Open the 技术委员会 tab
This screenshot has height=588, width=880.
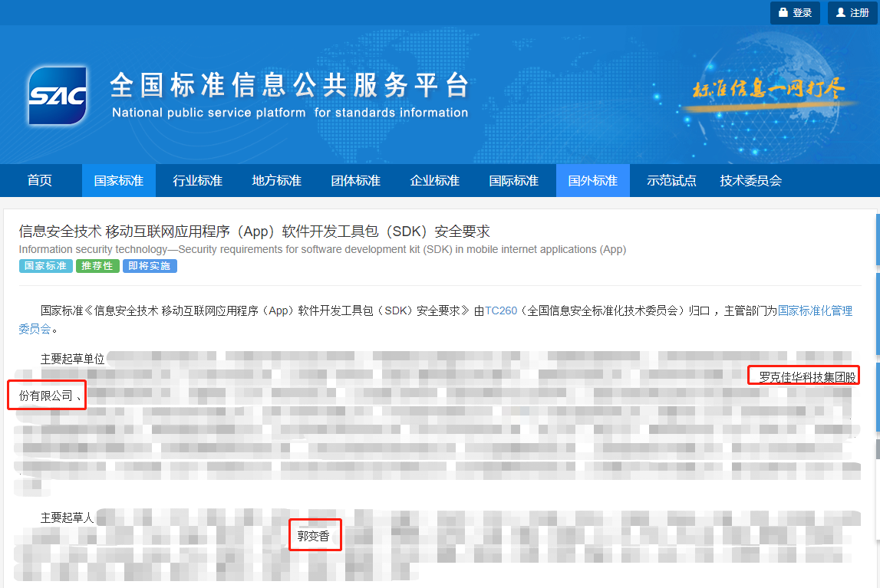point(752,180)
